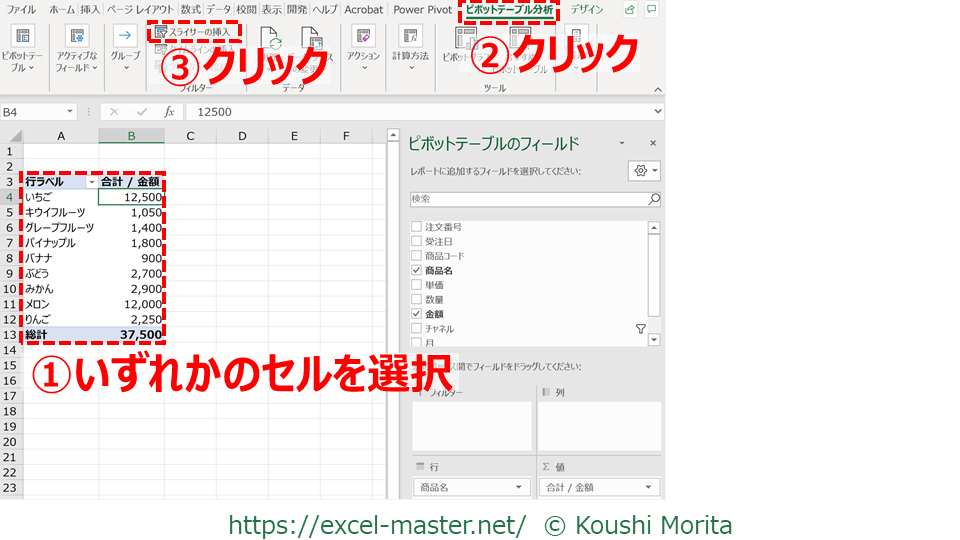
Task: Select cell B13 with the total 37,500
Action: click(x=131, y=334)
